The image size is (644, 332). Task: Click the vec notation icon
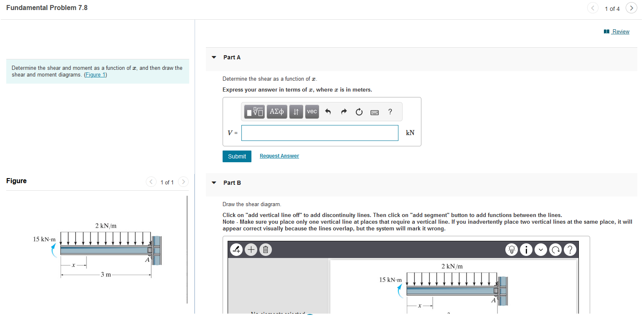click(312, 111)
